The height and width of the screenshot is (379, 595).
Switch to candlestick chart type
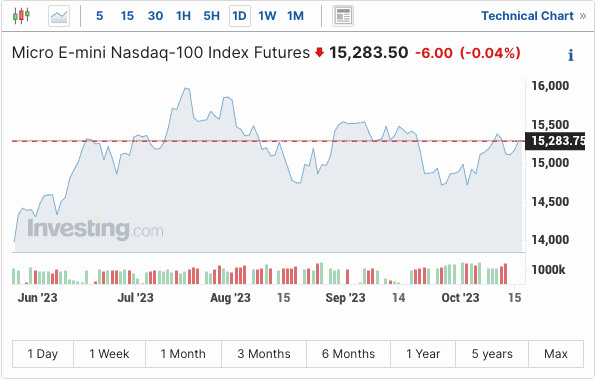21,16
